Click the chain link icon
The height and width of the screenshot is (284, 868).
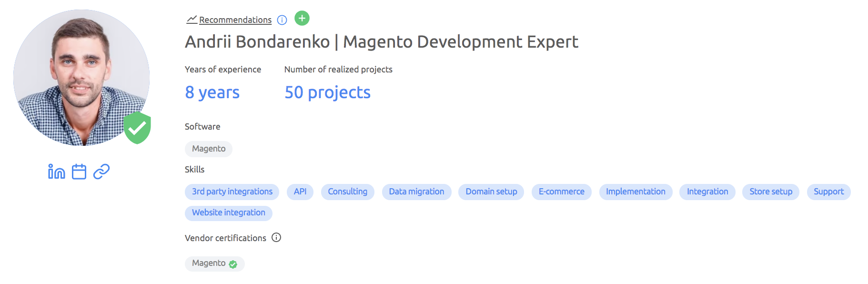101,172
